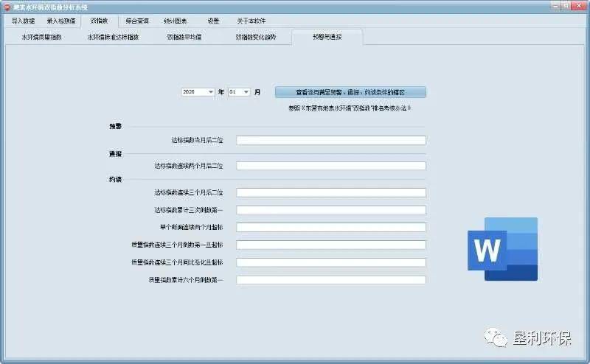Open the 设置 tab

click(x=213, y=21)
